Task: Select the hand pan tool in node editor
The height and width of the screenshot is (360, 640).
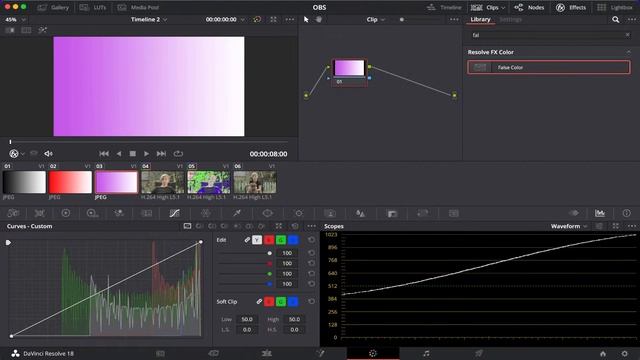Action: 318,19
